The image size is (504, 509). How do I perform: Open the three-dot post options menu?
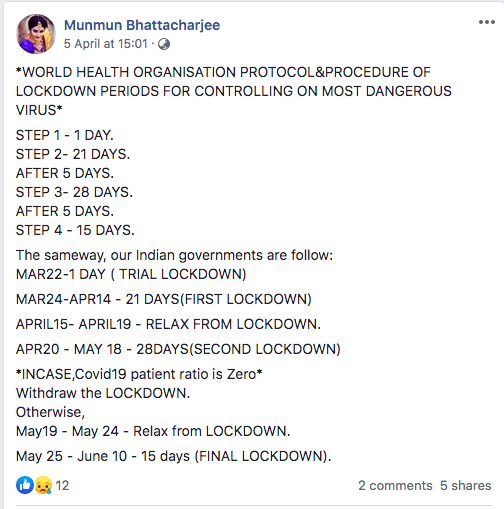pos(486,22)
